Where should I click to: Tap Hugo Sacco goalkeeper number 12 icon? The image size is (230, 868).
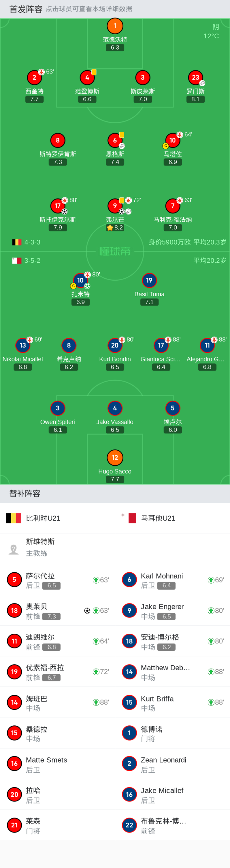pyautogui.click(x=115, y=458)
